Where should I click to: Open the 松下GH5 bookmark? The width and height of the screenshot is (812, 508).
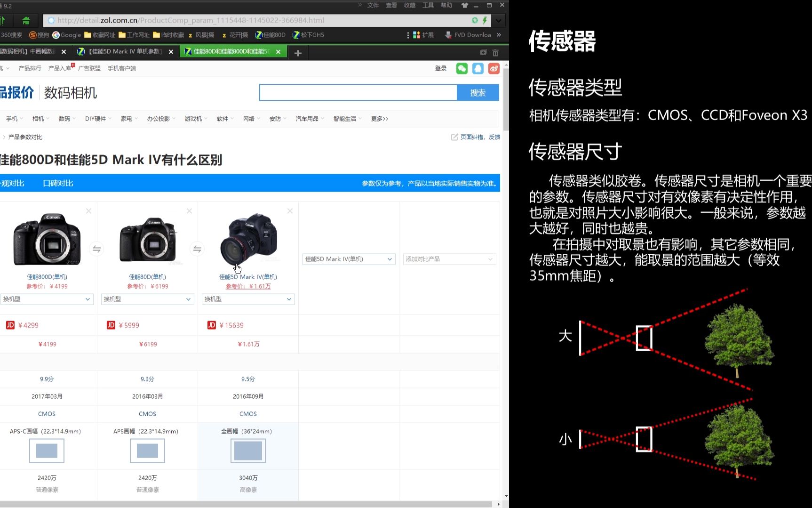tap(308, 35)
